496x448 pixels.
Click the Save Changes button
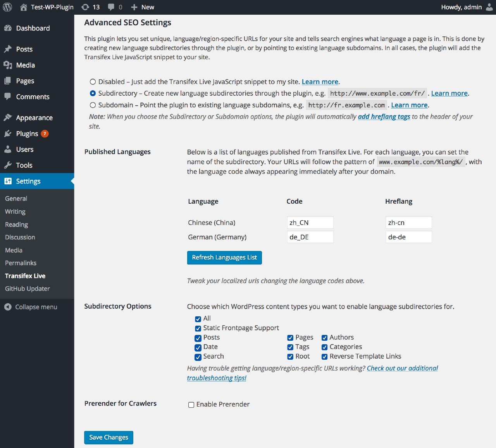coord(108,437)
